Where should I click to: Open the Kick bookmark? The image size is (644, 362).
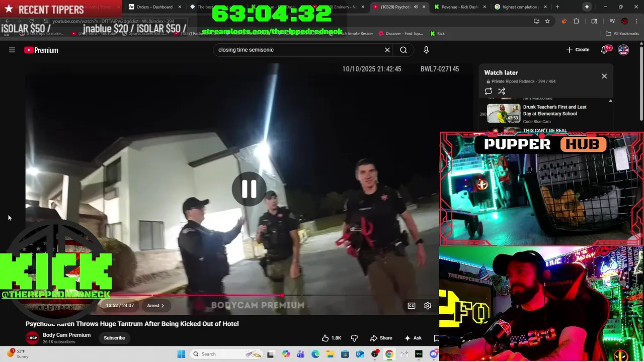(437, 34)
